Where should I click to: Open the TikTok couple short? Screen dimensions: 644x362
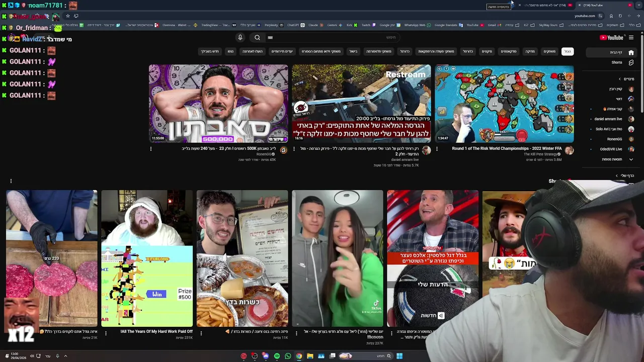338,258
